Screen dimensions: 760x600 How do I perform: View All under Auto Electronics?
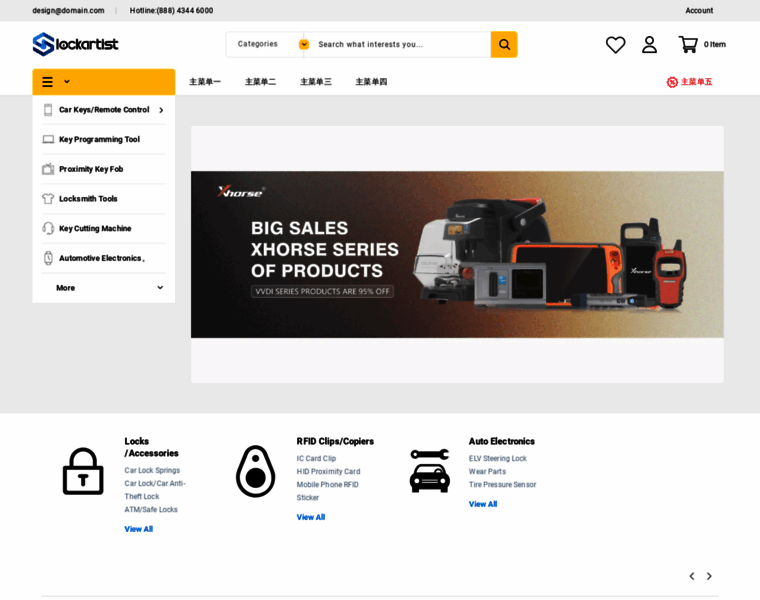point(483,505)
